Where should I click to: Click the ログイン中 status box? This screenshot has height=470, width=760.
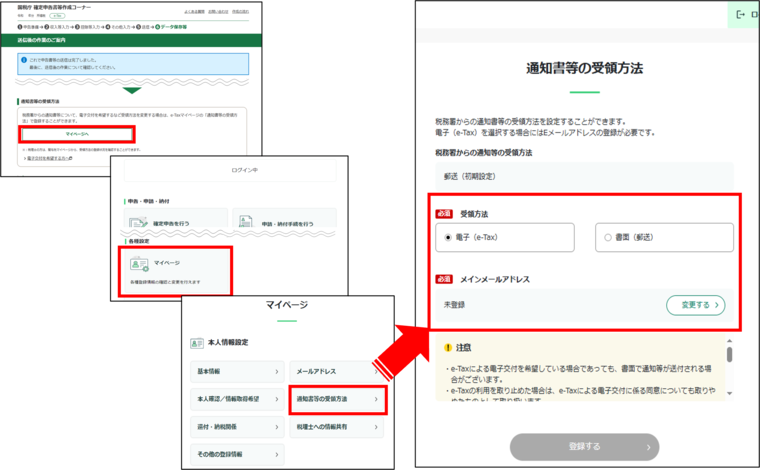[x=230, y=171]
